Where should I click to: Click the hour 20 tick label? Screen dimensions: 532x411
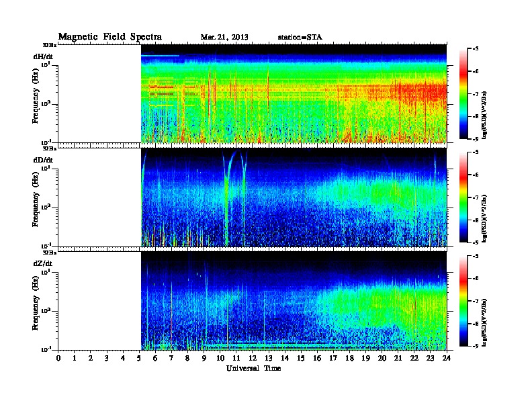(x=382, y=359)
